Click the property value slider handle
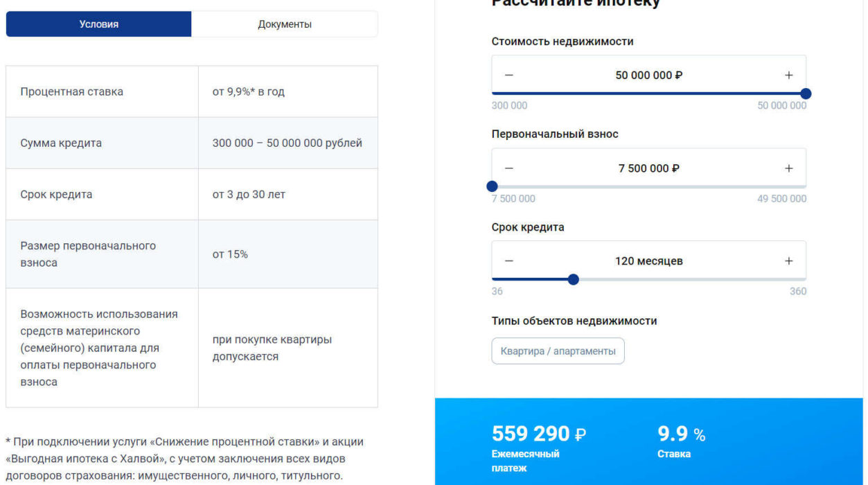 click(x=806, y=92)
